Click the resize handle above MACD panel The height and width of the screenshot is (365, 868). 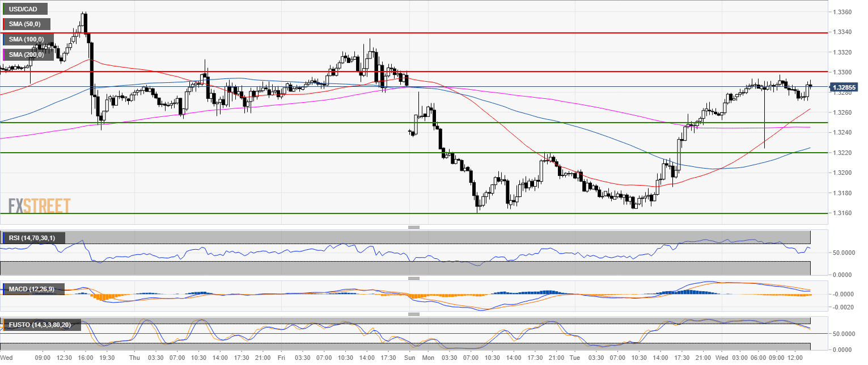pyautogui.click(x=413, y=278)
